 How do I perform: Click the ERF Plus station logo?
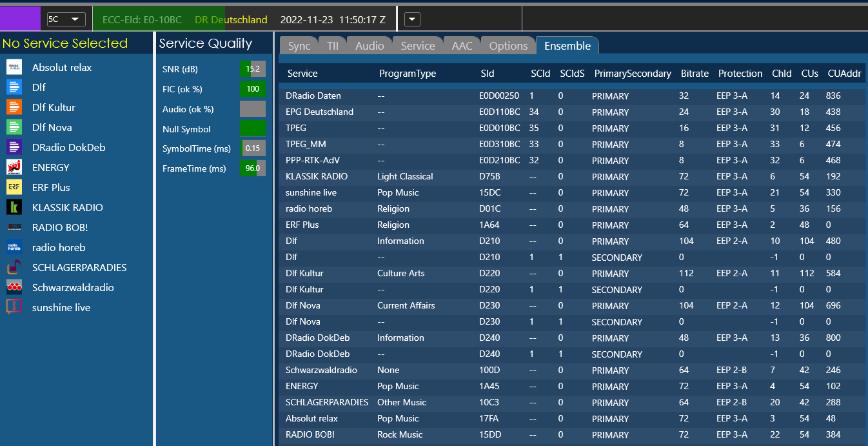pos(14,187)
